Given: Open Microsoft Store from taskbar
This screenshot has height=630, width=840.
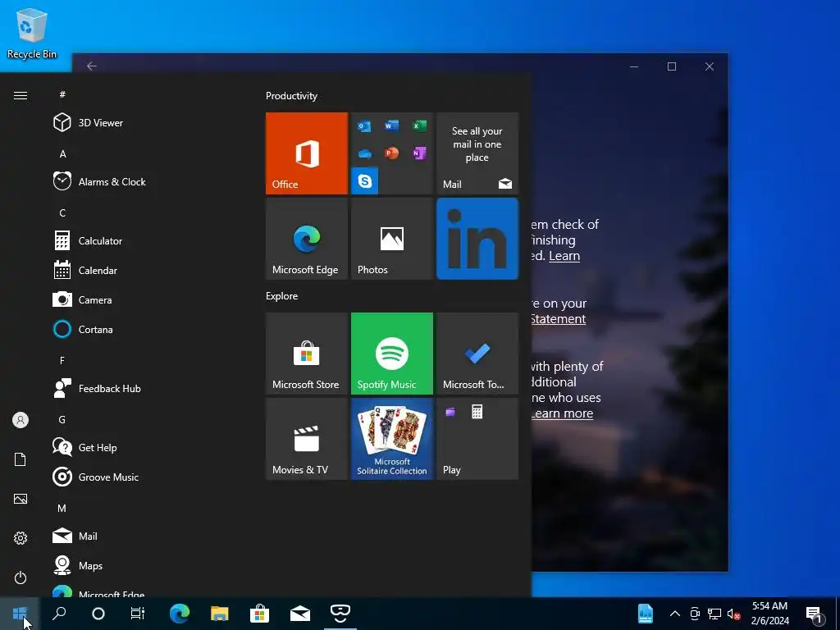Looking at the screenshot, I should point(260,614).
